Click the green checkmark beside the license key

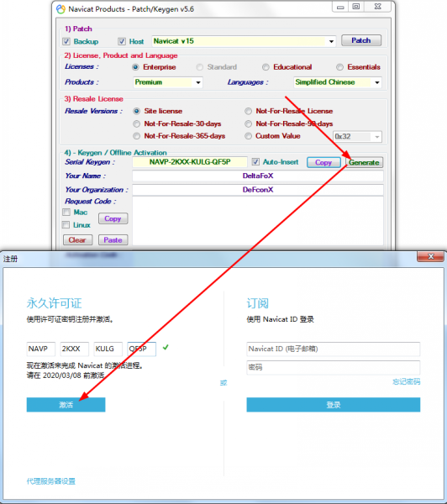(166, 347)
